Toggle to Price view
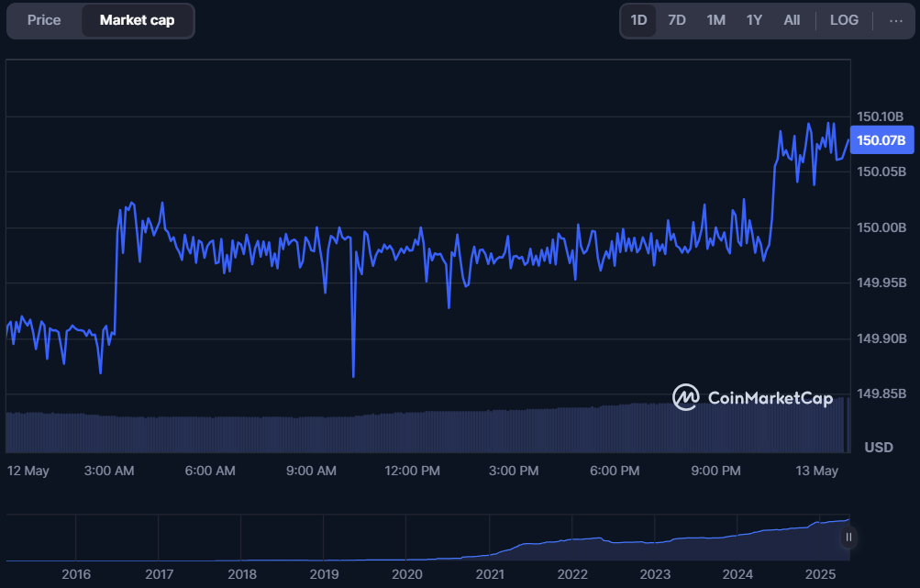 point(43,19)
